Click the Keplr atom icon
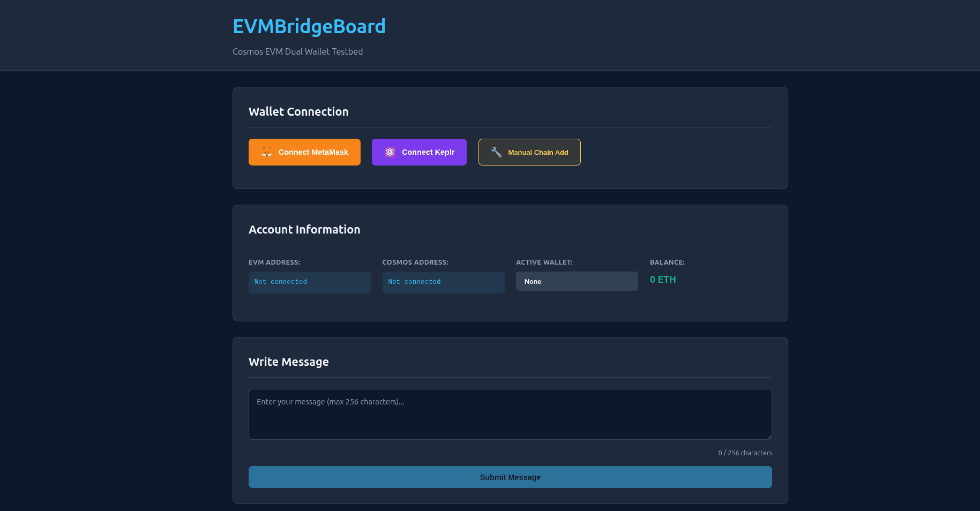This screenshot has height=511, width=980. tap(390, 152)
